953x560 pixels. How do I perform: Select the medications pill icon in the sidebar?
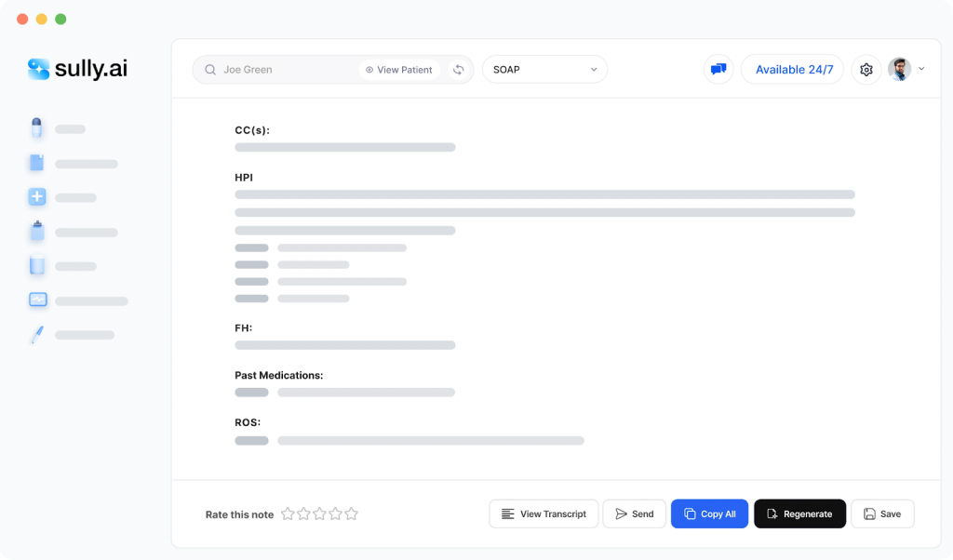[37, 128]
